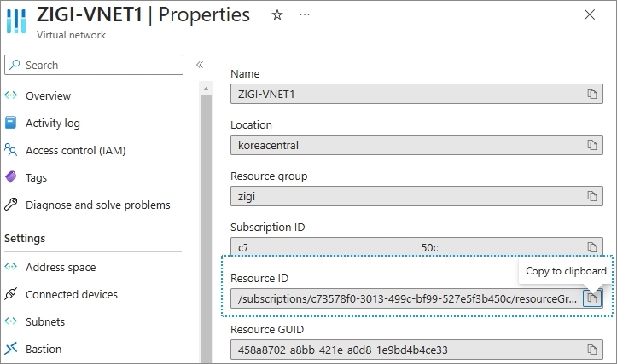This screenshot has height=364, width=617.
Task: Click the Settings section heading
Action: click(x=25, y=239)
